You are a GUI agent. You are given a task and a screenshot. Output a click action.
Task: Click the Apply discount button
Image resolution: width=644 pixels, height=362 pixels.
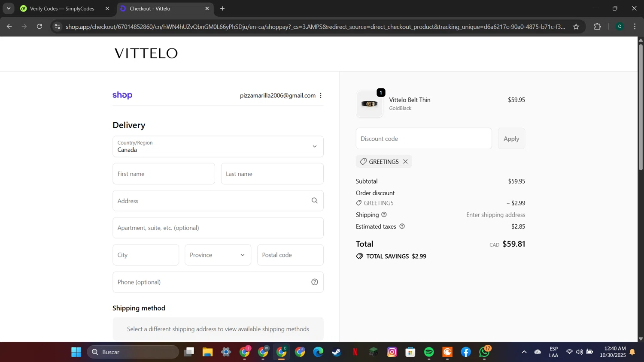[511, 139]
